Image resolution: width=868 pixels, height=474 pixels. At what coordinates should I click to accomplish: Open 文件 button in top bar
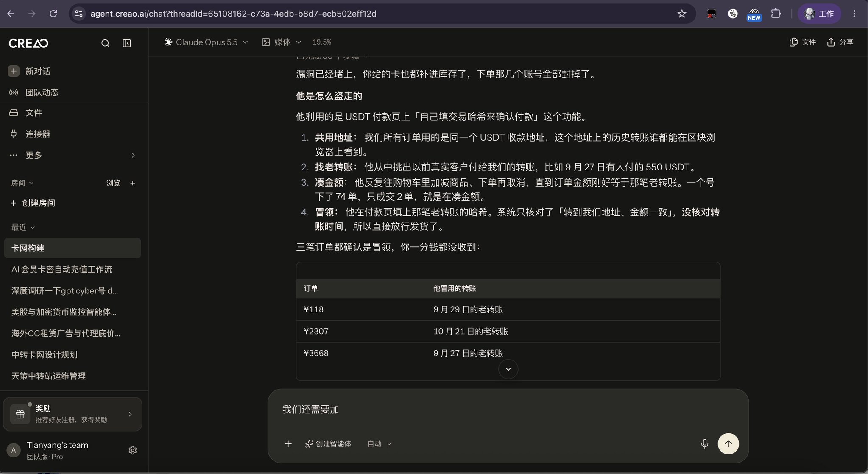pyautogui.click(x=803, y=42)
